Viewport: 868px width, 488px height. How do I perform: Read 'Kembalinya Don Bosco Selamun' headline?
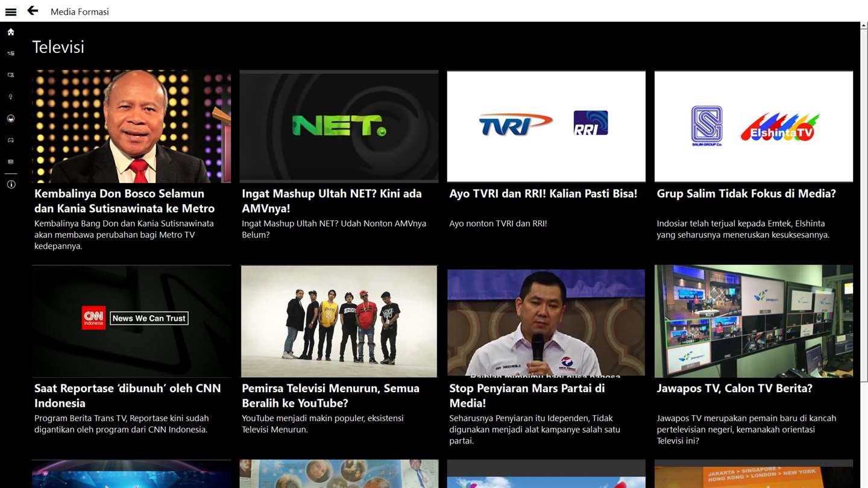pos(125,201)
